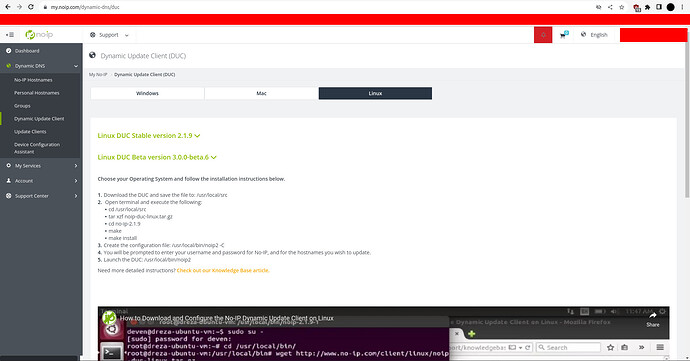
Task: Click the red extension icon with badge
Action: (x=636, y=7)
